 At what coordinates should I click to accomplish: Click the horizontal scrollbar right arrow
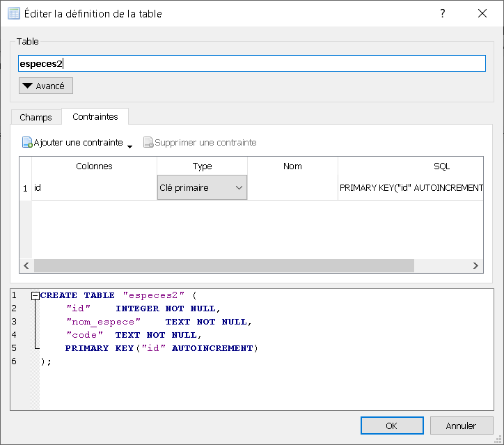(x=475, y=265)
